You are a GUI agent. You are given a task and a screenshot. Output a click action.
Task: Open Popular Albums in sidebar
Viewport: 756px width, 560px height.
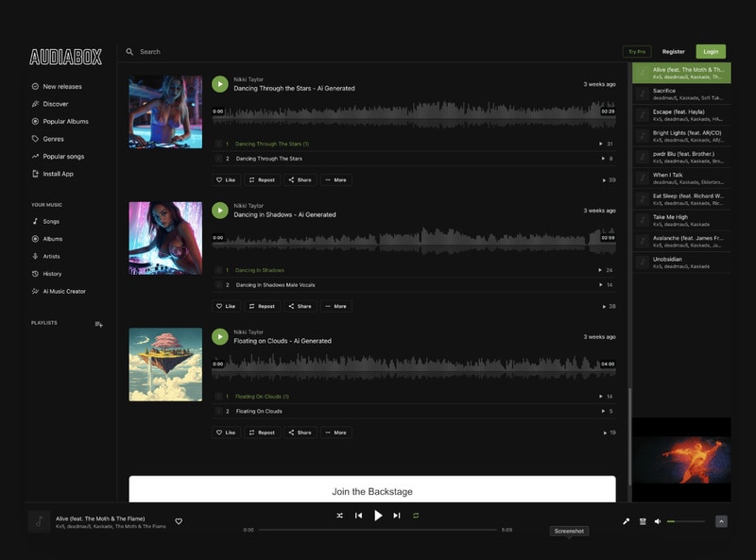pos(64,122)
